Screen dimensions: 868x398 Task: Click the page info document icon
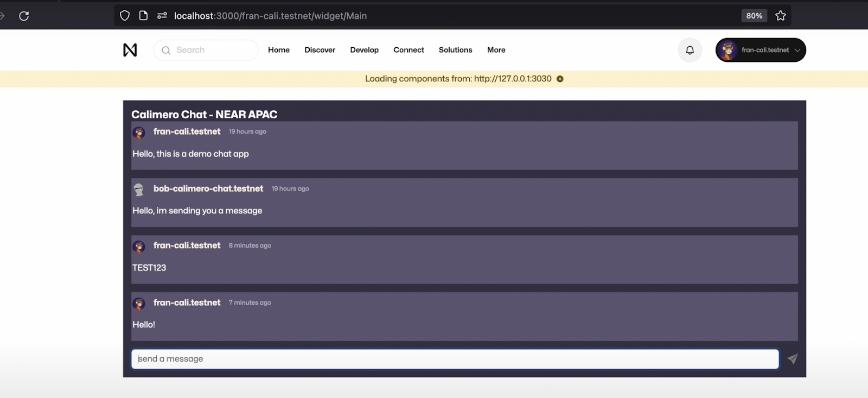click(143, 16)
